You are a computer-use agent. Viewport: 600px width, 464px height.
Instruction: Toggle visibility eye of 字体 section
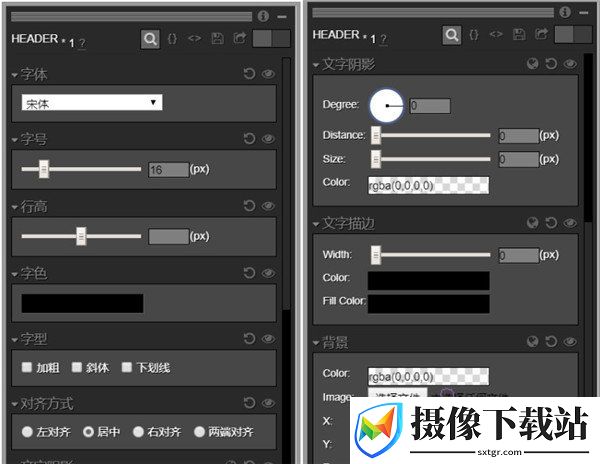pyautogui.click(x=268, y=73)
